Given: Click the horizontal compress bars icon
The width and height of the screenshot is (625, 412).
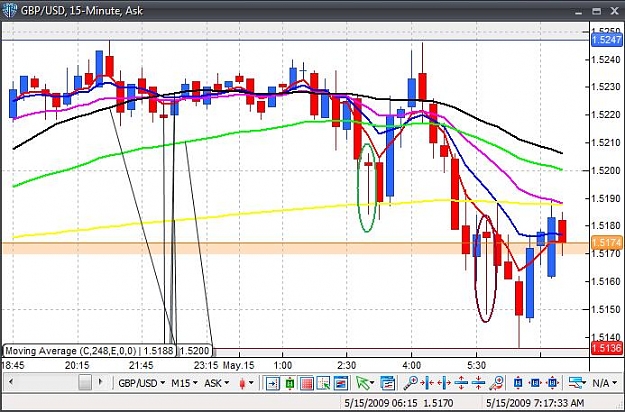Looking at the screenshot, I should pos(427,383).
